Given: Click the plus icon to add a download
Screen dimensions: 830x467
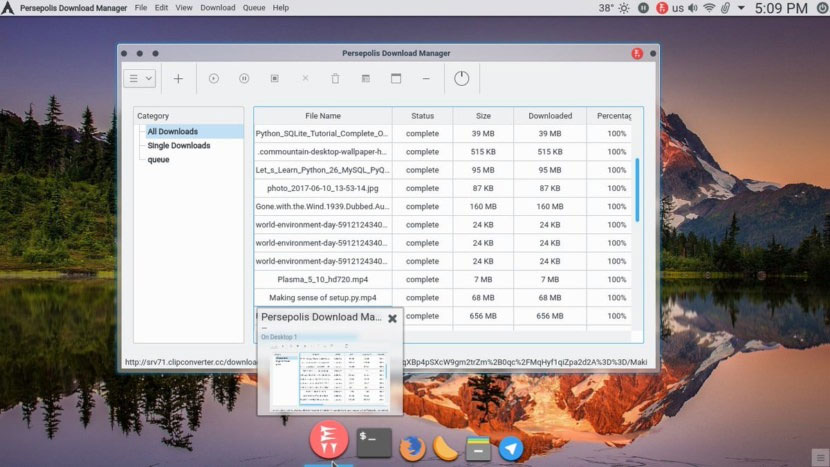Looking at the screenshot, I should 178,78.
